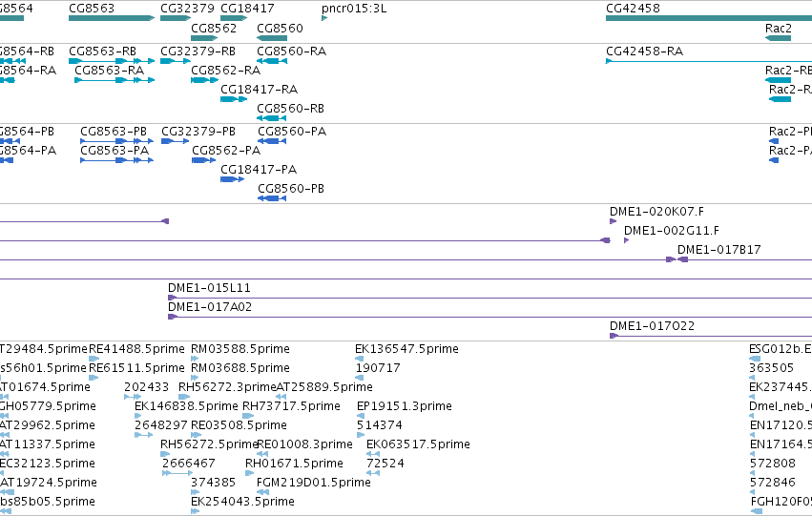Select the CG32379 gene label
812x516 pixels.
[x=187, y=9]
